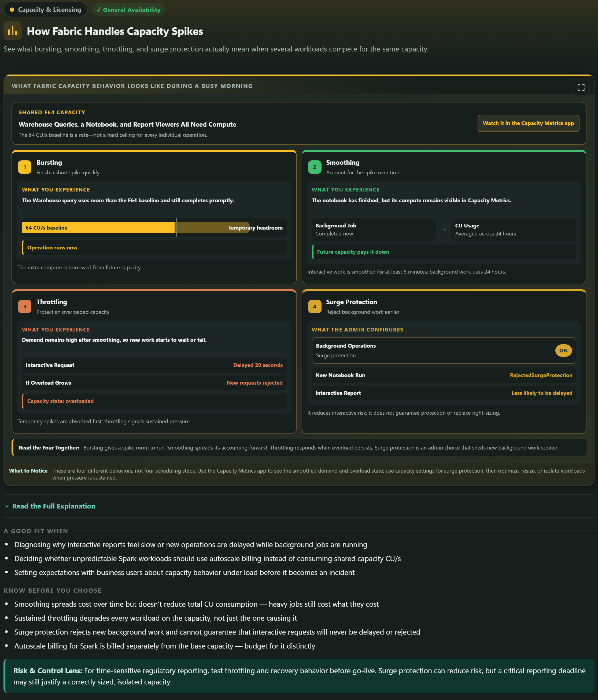Click the 'What to Notice' label
Image resolution: width=598 pixels, height=700 pixels.
tap(28, 470)
